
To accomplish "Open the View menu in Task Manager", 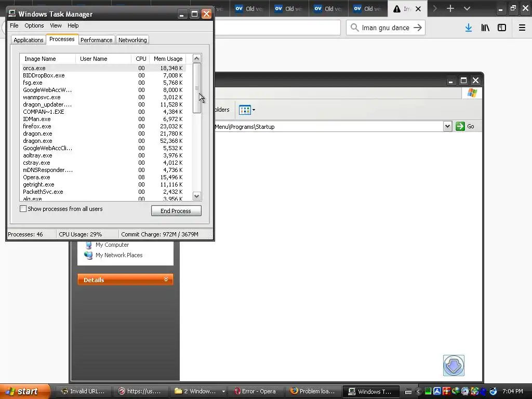I will click(56, 25).
